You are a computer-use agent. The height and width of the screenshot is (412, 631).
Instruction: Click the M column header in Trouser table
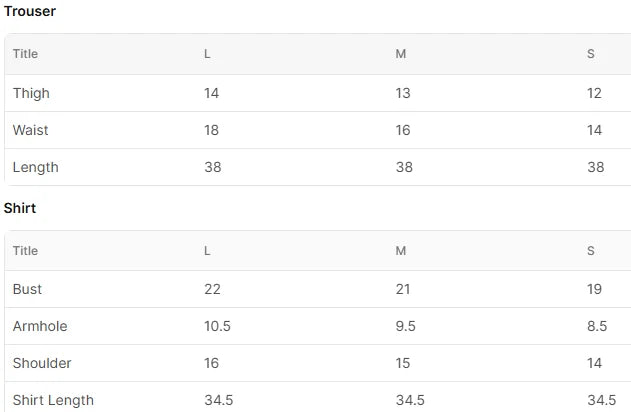401,54
